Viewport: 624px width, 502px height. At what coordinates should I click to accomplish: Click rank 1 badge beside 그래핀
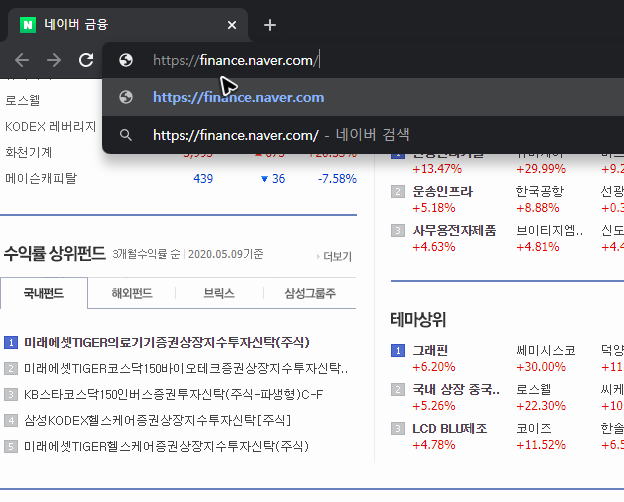(x=398, y=351)
